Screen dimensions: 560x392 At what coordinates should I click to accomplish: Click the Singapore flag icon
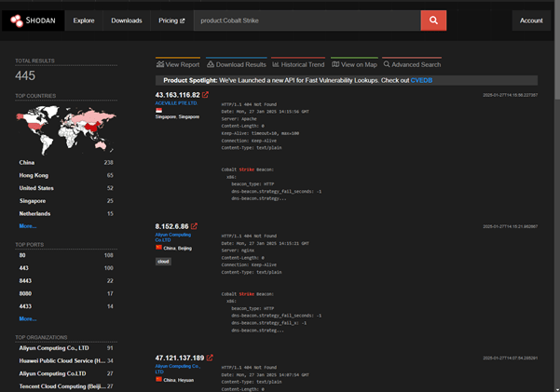tap(159, 110)
